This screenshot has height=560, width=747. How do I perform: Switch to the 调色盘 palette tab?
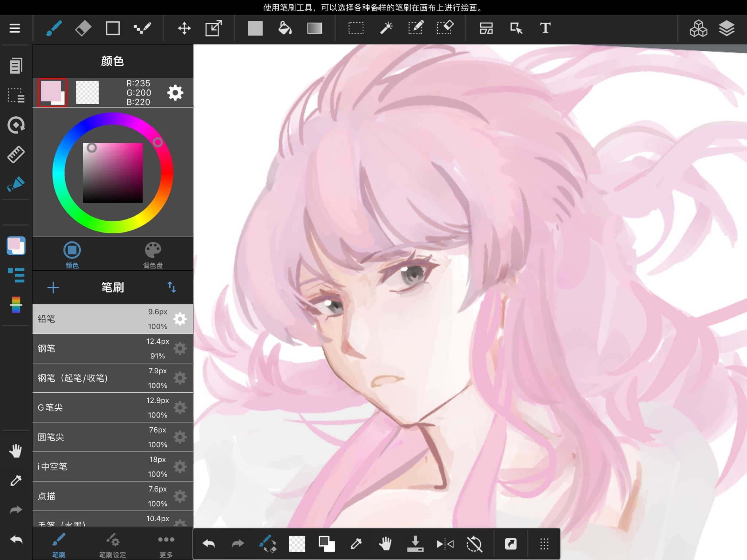click(153, 255)
